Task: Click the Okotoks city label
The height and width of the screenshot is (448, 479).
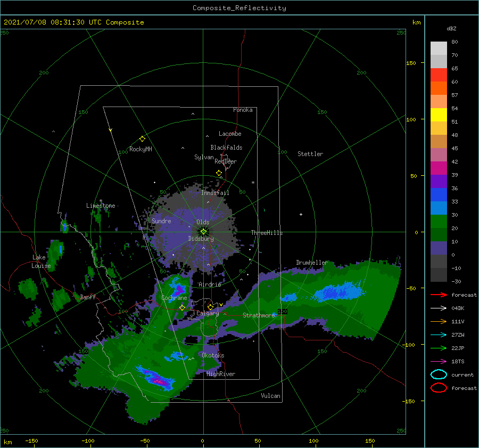Action: [213, 355]
